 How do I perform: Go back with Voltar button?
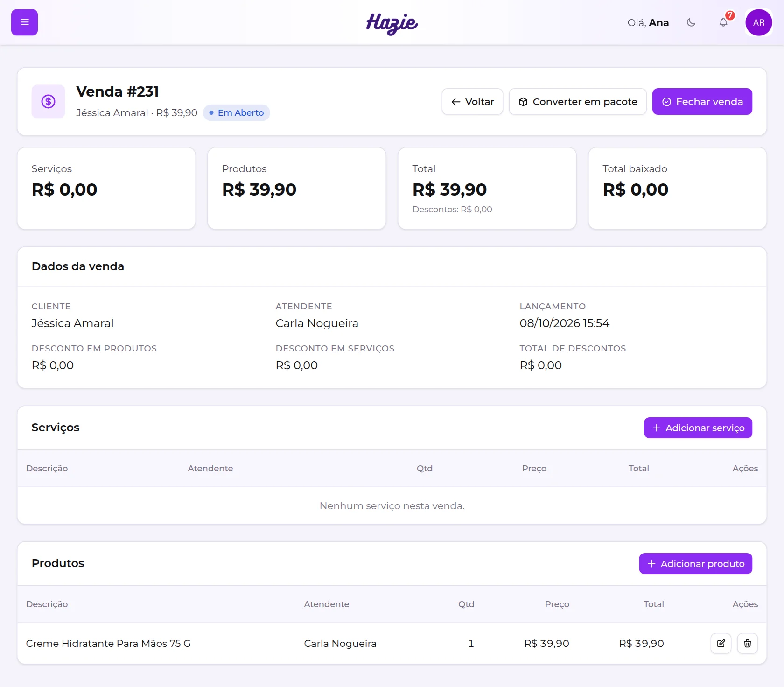coord(472,101)
